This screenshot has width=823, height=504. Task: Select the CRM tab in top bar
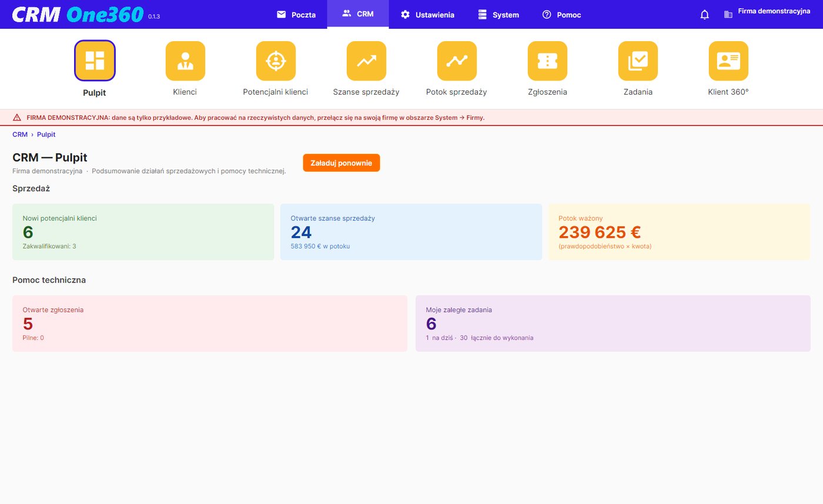(358, 14)
